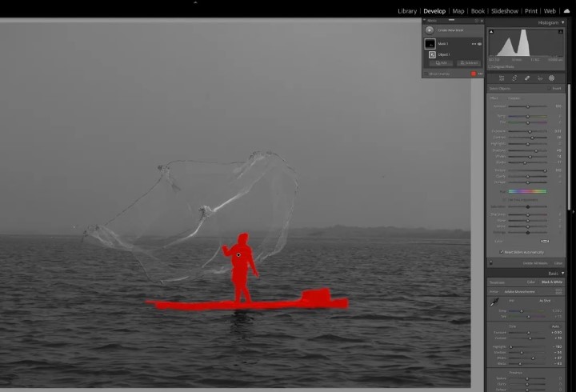
Task: Select the Edit sliders tool icon
Action: (502, 78)
